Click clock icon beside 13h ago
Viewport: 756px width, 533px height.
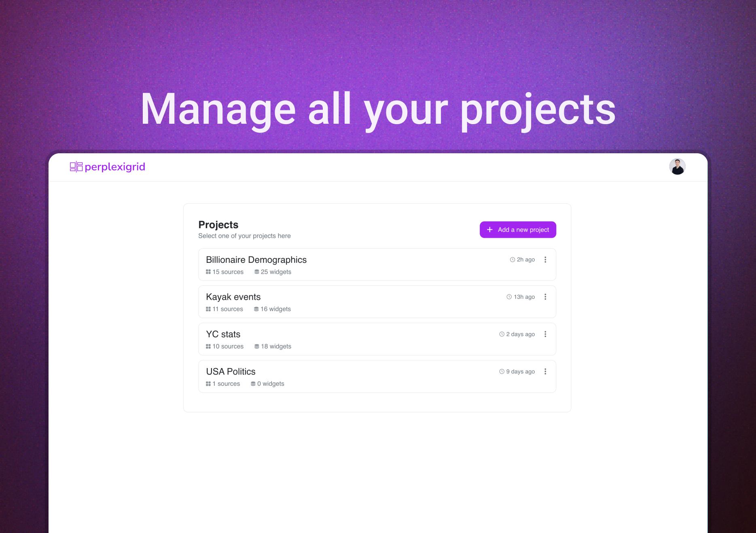(x=509, y=297)
